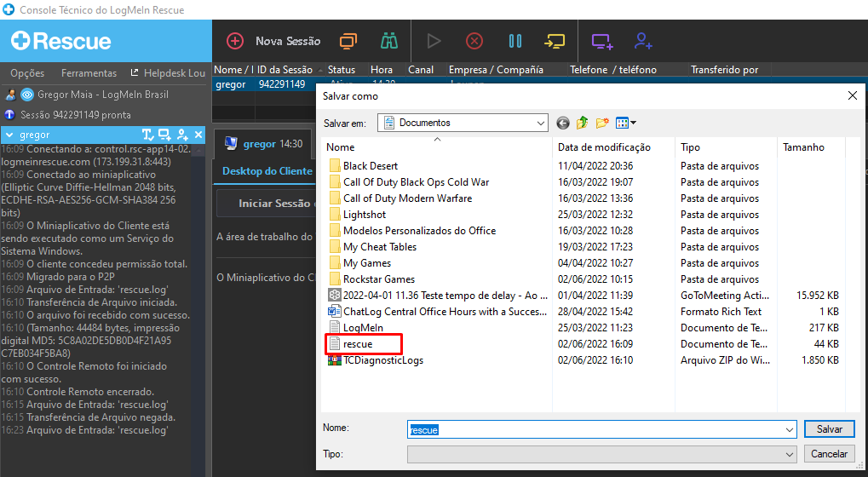Screen dimensions: 868x477
Task: Click the orange monitors icon in Rescue toolbar
Action: tap(348, 41)
